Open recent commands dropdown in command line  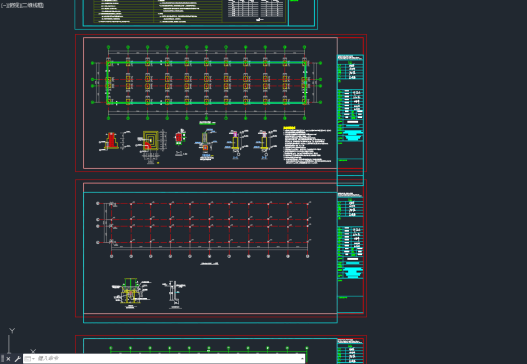point(29,359)
